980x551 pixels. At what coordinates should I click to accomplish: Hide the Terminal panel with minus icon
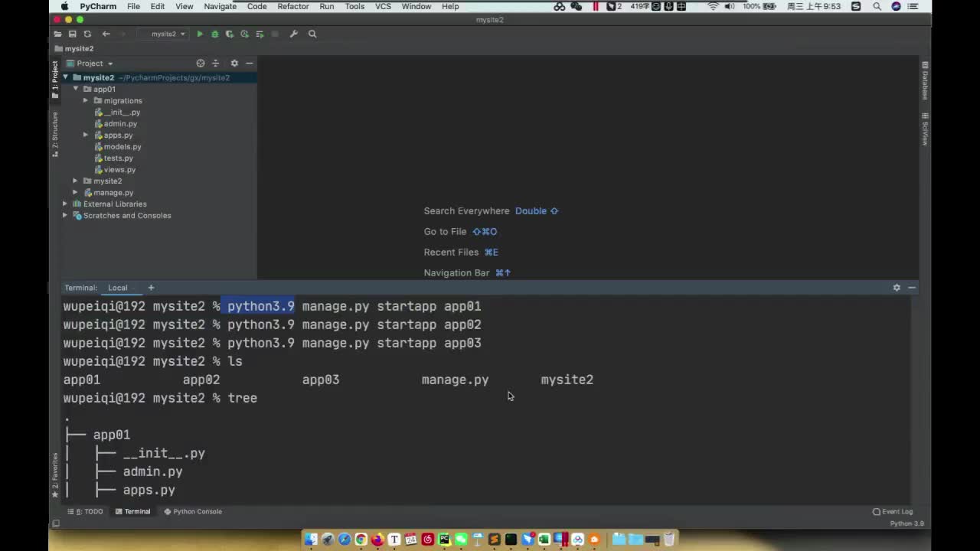912,288
